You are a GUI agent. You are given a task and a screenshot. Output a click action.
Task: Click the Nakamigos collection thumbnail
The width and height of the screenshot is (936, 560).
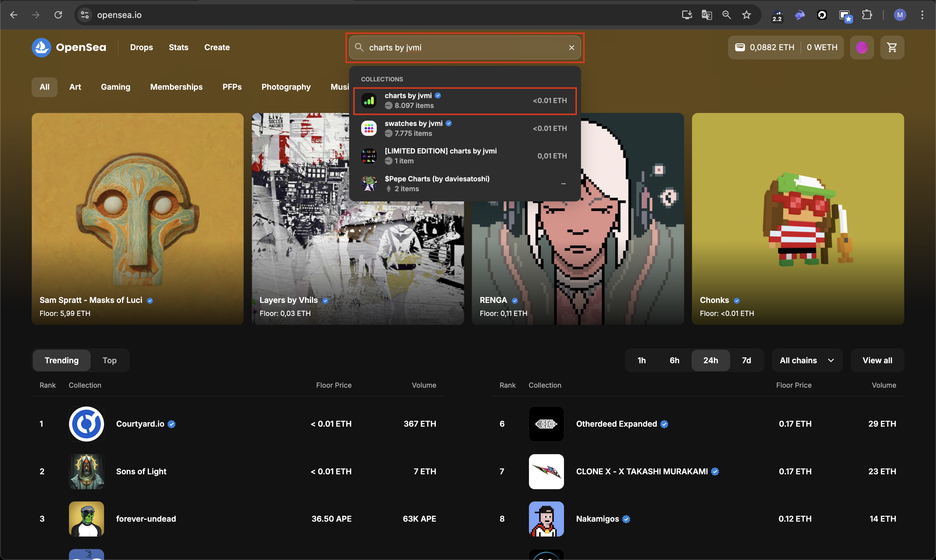[546, 519]
